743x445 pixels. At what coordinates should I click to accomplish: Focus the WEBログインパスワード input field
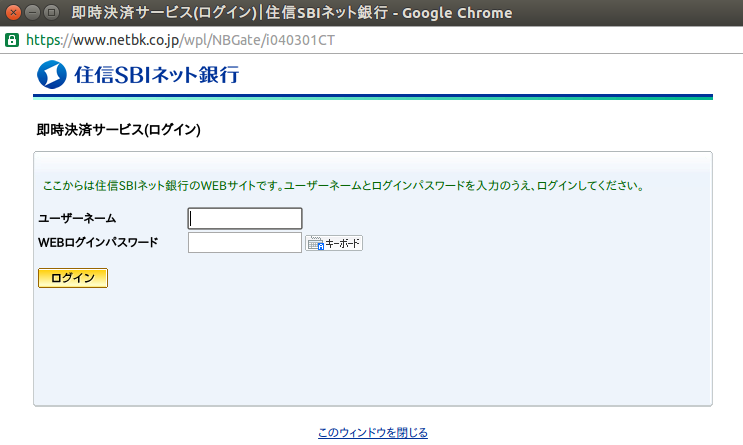245,243
